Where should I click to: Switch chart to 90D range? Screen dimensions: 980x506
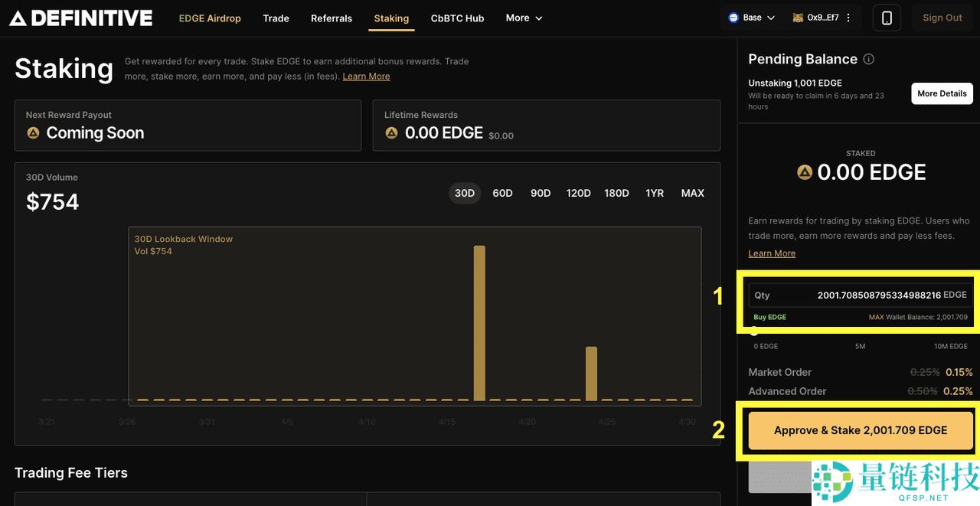pyautogui.click(x=541, y=193)
